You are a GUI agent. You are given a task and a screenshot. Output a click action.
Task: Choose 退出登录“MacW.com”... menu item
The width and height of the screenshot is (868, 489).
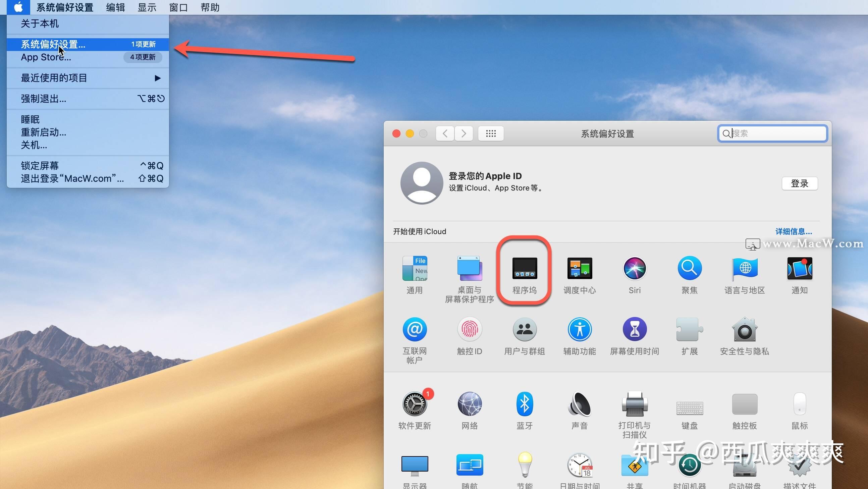coord(88,178)
